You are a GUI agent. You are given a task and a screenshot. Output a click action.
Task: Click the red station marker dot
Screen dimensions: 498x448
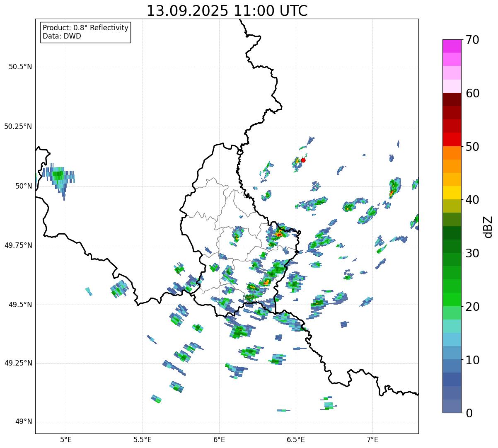(303, 160)
